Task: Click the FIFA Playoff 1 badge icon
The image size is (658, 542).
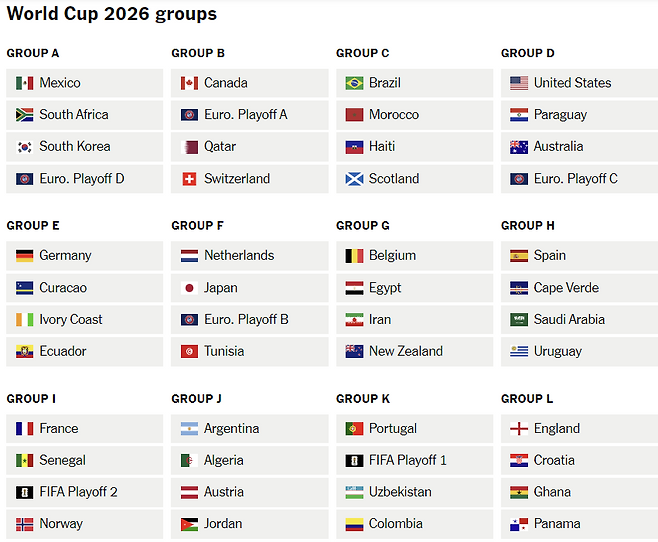Action: click(x=354, y=461)
